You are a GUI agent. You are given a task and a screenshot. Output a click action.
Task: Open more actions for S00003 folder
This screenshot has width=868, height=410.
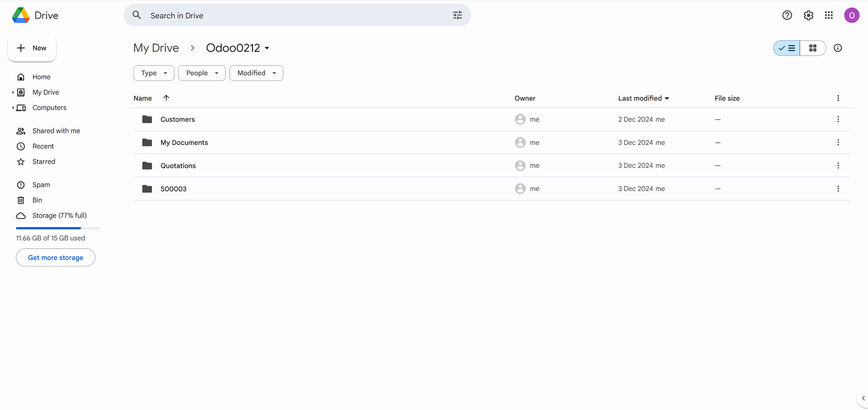(838, 189)
